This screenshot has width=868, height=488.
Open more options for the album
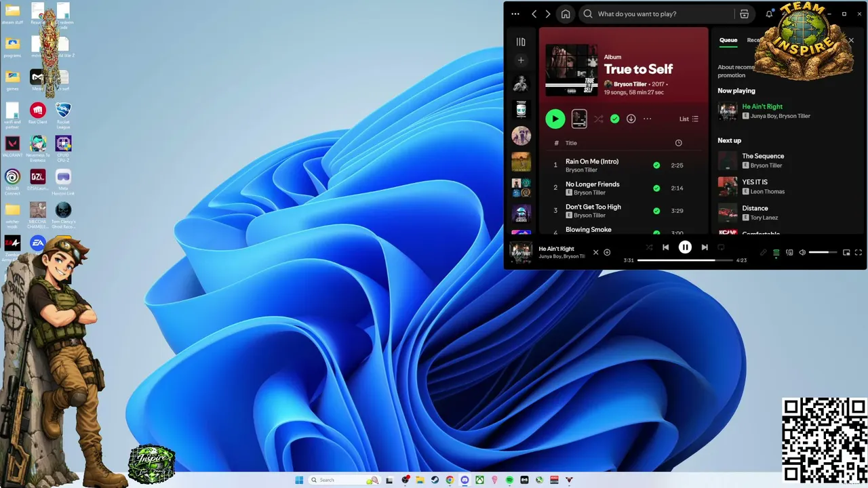[x=647, y=119]
